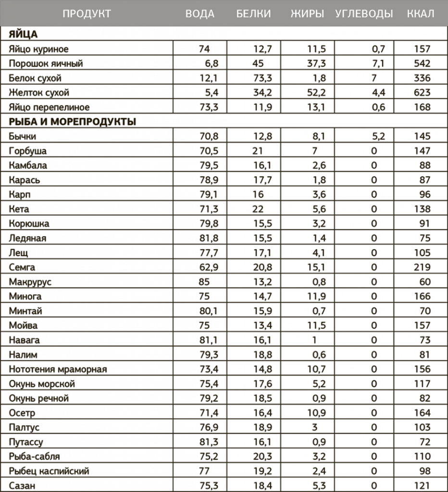The height and width of the screenshot is (492, 448).
Task: Click the РЫБА И МОРЕПРОДУКТЫ section heading
Action: (73, 122)
